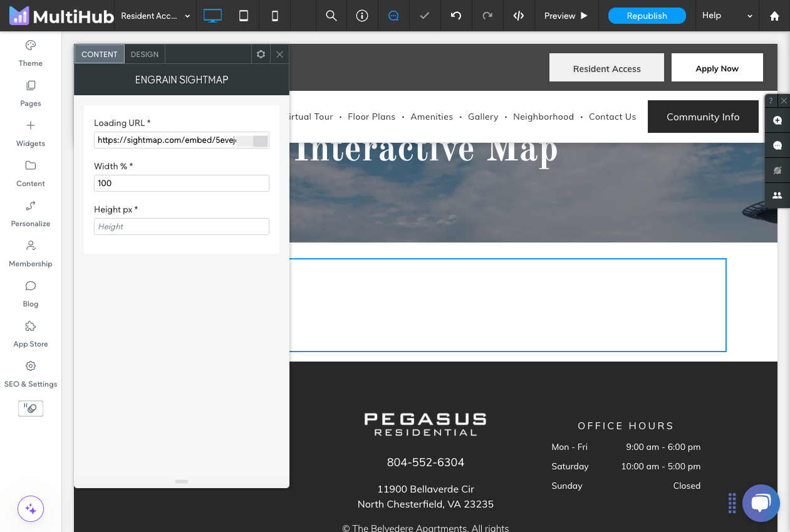The image size is (790, 532).
Task: Click the ENGRAIN SIGHTMAP panel title
Action: 182,80
